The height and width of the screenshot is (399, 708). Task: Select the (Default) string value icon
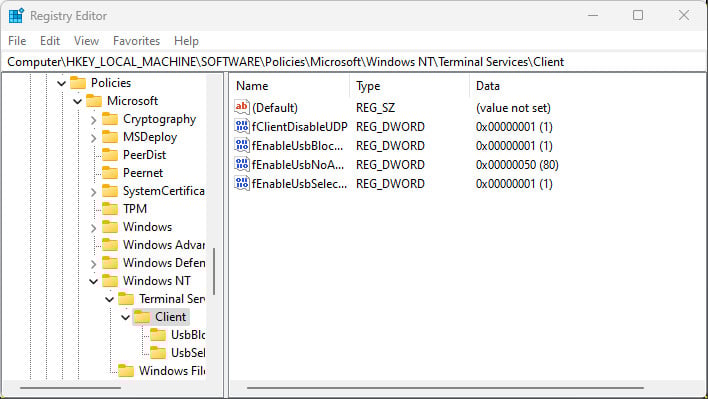point(242,107)
